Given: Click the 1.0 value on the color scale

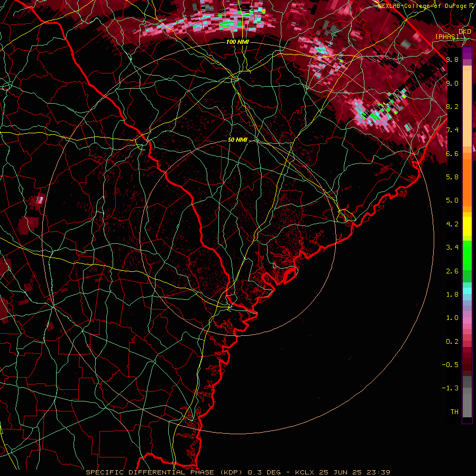Looking at the screenshot, I should pyautogui.click(x=452, y=318).
